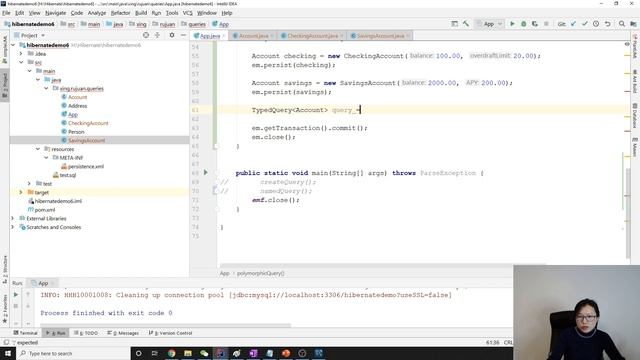Open the App run configuration dropdown
Screen dimensions: 640x360
tap(489, 24)
